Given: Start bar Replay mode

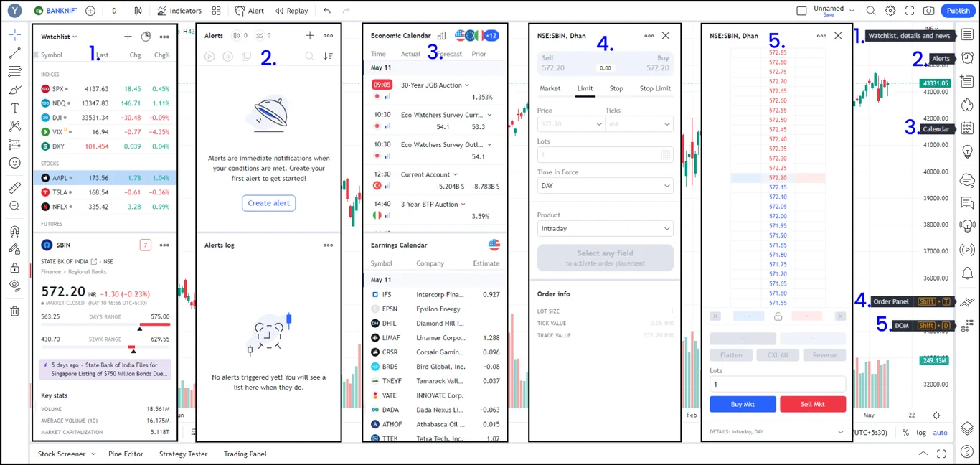Looking at the screenshot, I should [x=292, y=11].
